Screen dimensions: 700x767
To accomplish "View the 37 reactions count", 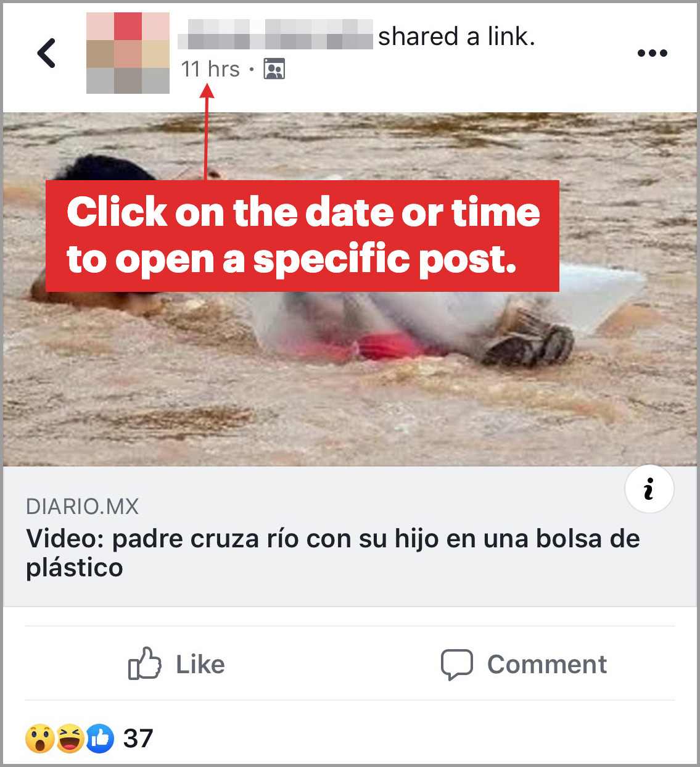I will (x=138, y=739).
